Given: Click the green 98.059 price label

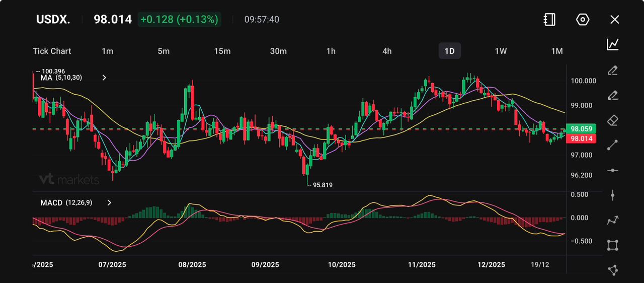Looking at the screenshot, I should click(x=581, y=128).
